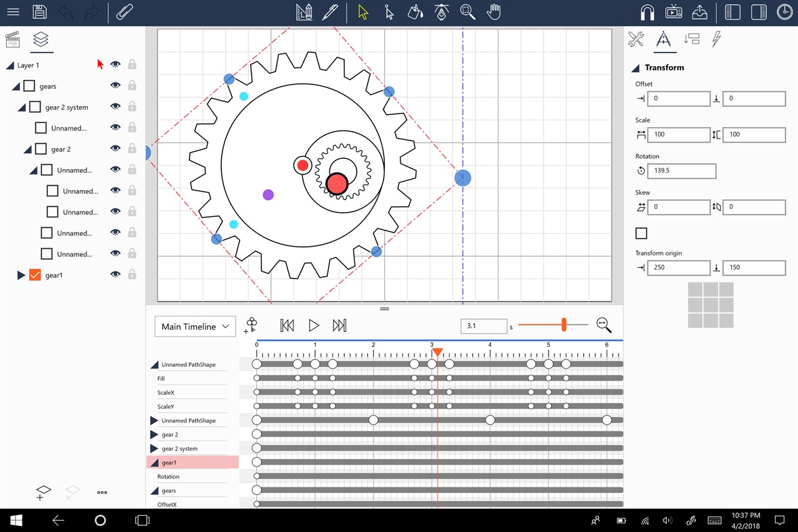
Task: Select the Zoom magnifier tool
Action: pos(467,12)
